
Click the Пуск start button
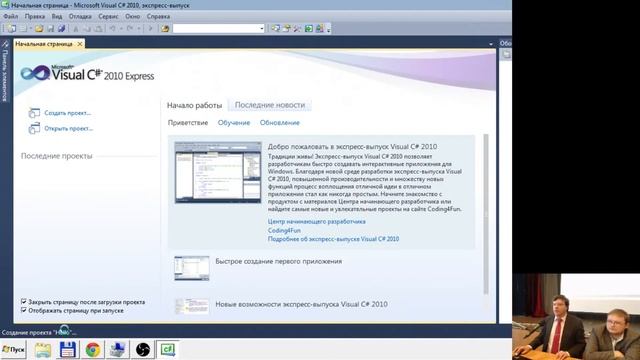pyautogui.click(x=13, y=349)
